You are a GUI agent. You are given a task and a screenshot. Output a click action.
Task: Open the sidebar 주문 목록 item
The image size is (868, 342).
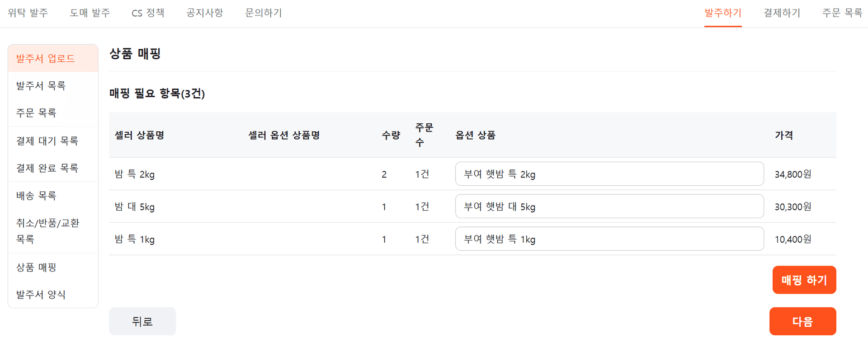tap(36, 113)
